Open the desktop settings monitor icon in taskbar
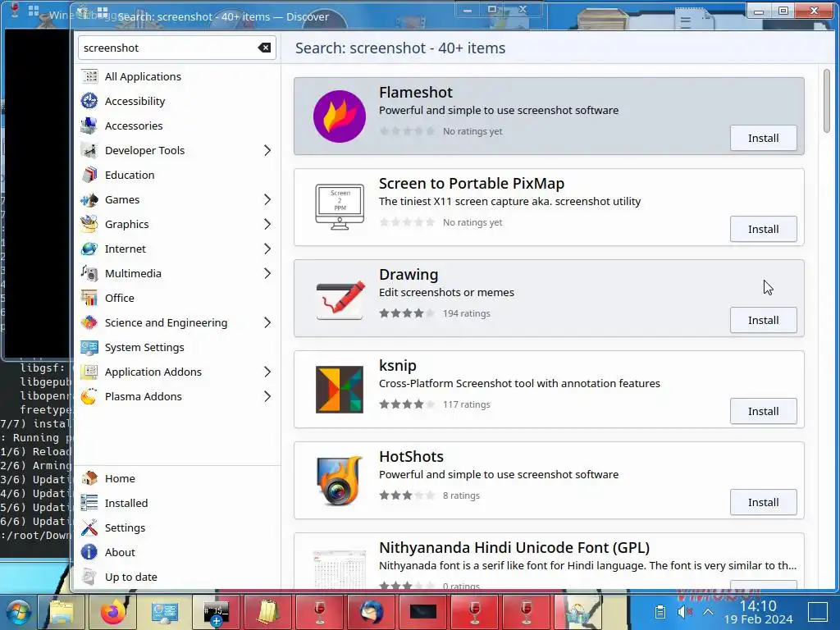Viewport: 840px width, 630px height. [164, 611]
